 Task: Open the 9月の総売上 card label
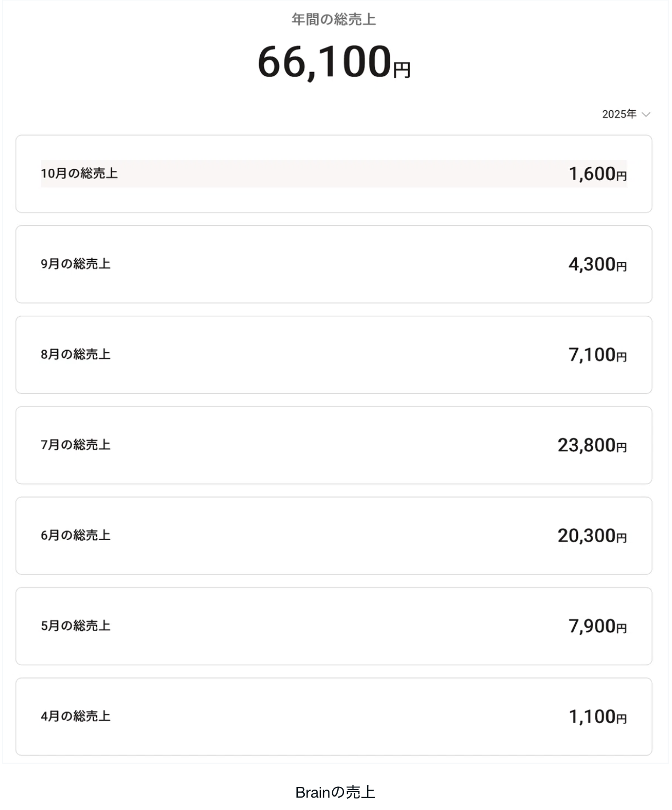(x=76, y=264)
